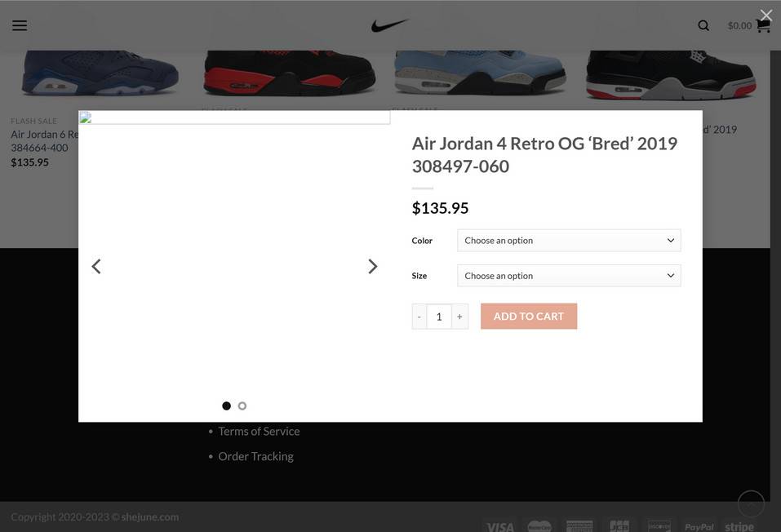Select the first gallery dot
781x532 pixels.
pos(226,406)
